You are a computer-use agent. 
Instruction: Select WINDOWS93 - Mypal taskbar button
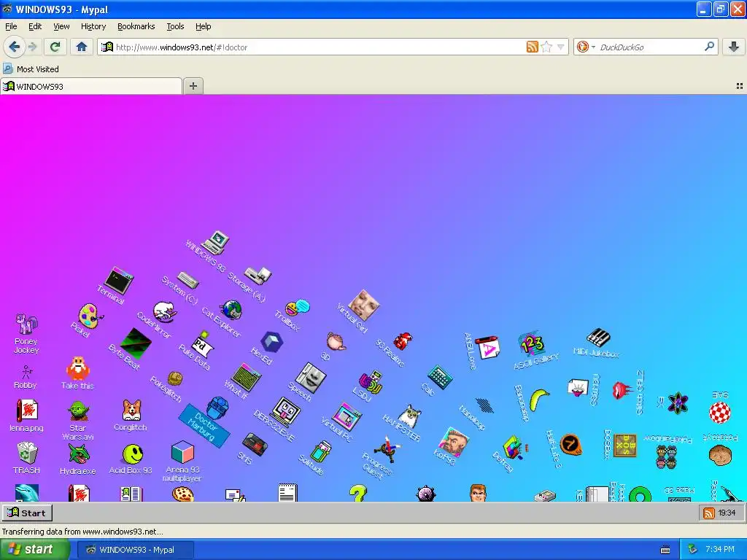pos(135,550)
